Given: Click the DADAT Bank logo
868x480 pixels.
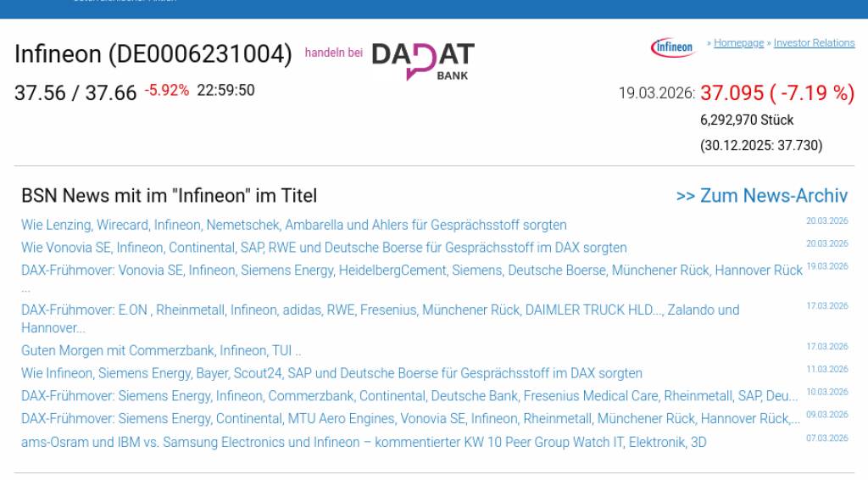Looking at the screenshot, I should (423, 60).
